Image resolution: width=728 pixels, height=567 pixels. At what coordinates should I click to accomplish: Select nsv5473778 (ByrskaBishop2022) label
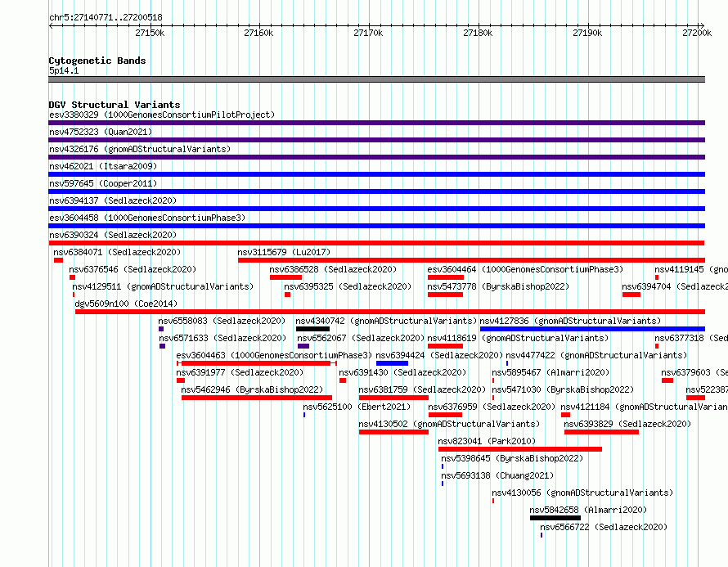pos(498,286)
